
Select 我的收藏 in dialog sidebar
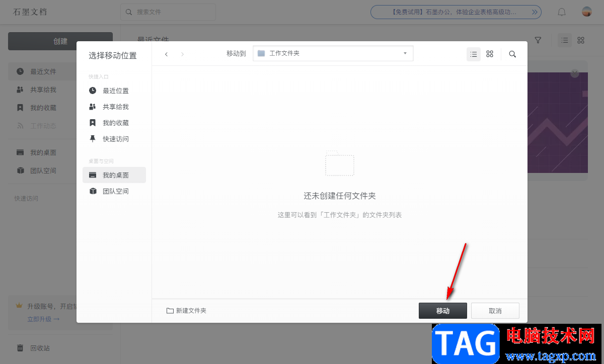click(x=114, y=123)
